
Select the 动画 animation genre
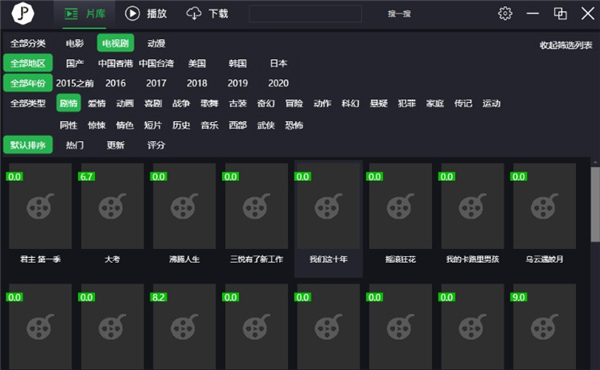(125, 103)
